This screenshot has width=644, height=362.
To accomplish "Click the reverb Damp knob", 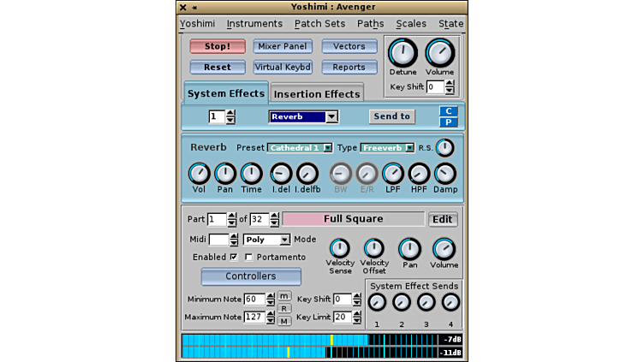I will pos(445,174).
